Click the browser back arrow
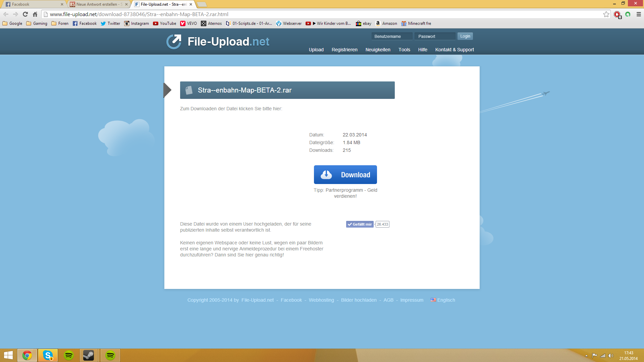The height and width of the screenshot is (362, 644). (x=6, y=14)
